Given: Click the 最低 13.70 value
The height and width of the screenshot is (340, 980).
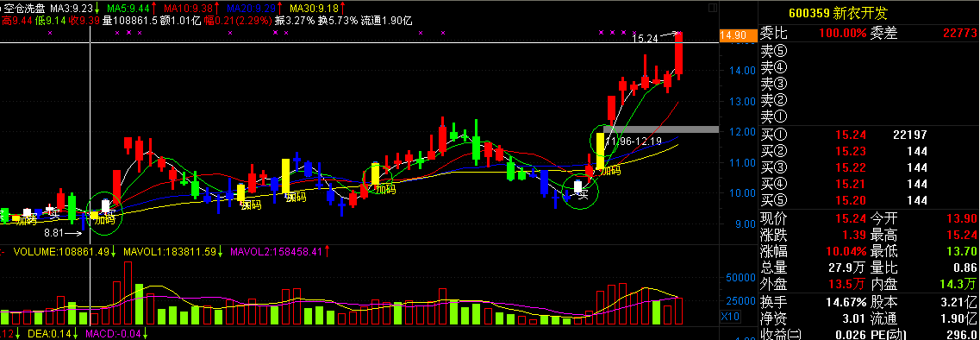Looking at the screenshot, I should pos(962,252).
